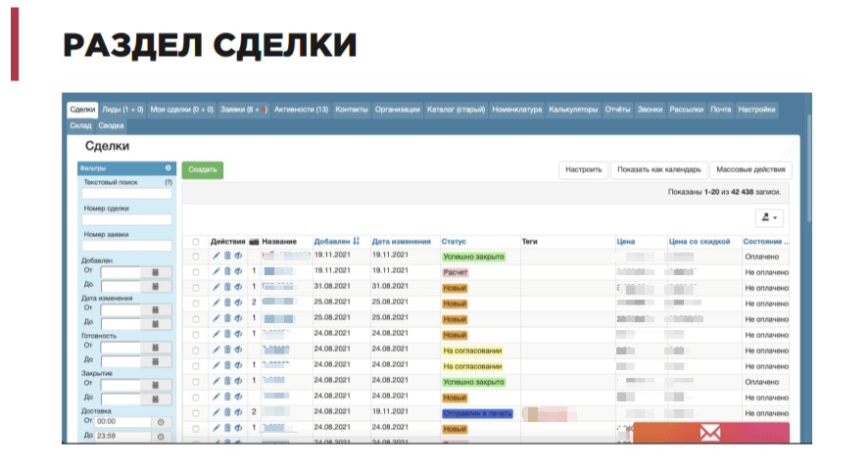The image size is (868, 470).
Task: Click the envelope icon on the orange bar
Action: pos(710,433)
